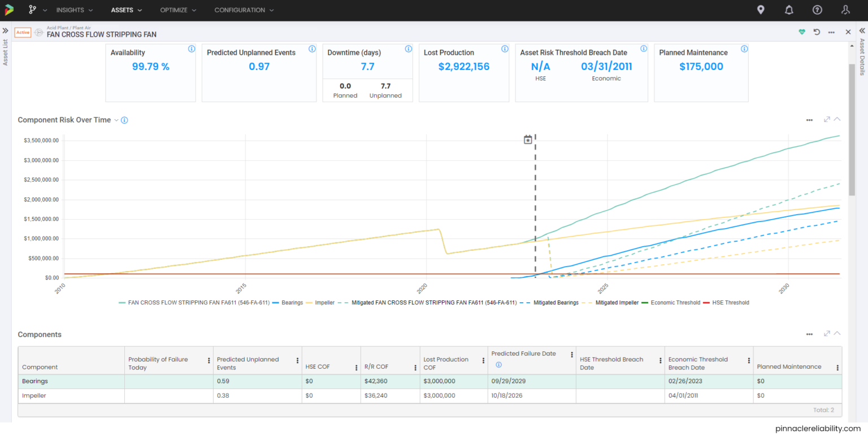This screenshot has width=868, height=436.
Task: Click the location pin icon in top bar
Action: (761, 10)
